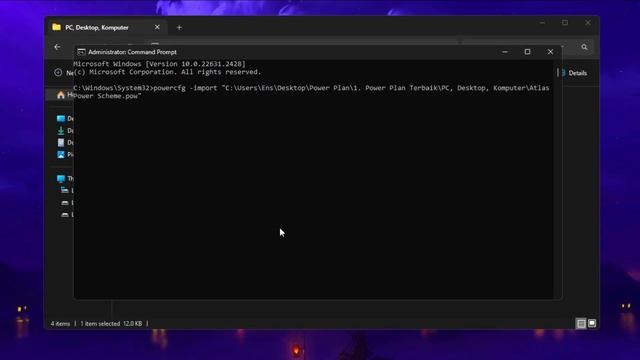Close the PC, Desktop, Komputer tab
The width and height of the screenshot is (640, 360).
point(157,27)
